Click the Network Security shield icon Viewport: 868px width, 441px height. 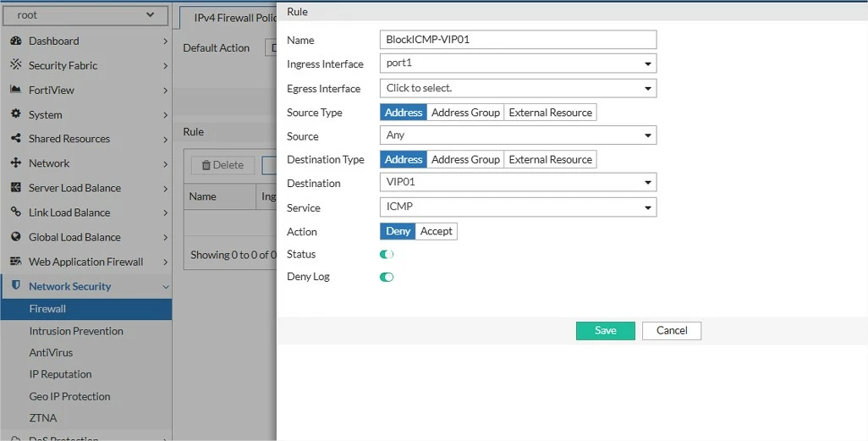16,286
